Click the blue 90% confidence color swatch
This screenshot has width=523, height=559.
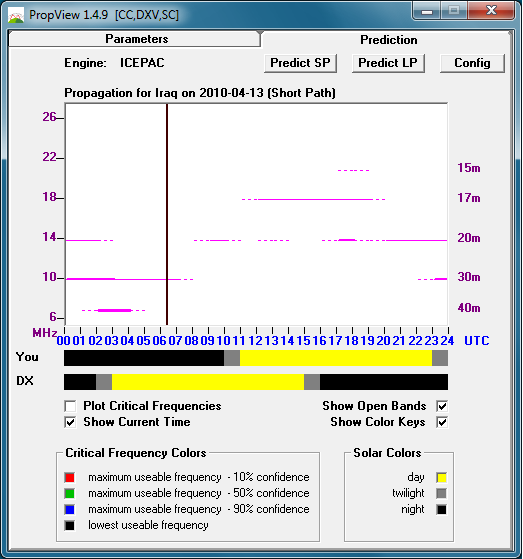(x=70, y=509)
